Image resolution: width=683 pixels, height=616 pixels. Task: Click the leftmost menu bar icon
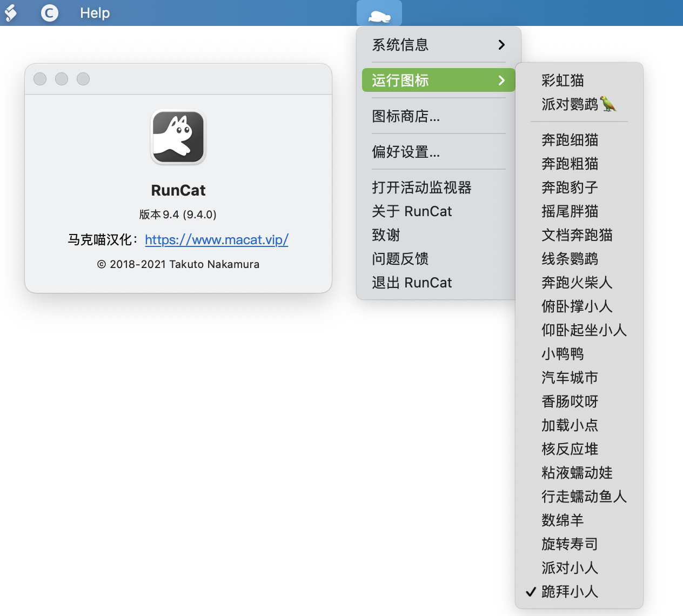point(11,13)
